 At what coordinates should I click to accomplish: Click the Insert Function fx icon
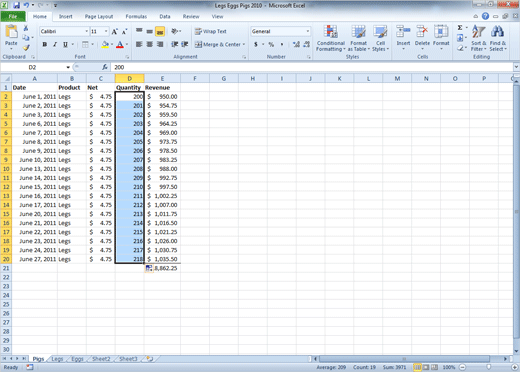click(x=105, y=67)
